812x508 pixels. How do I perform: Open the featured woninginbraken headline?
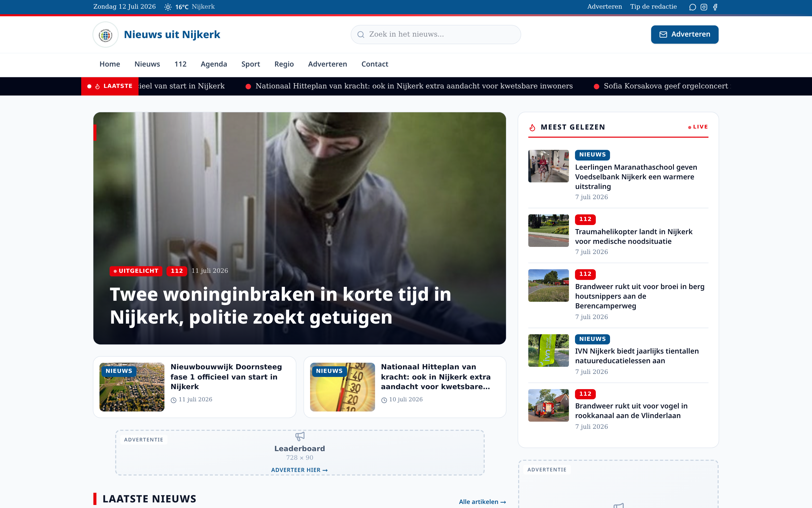pyautogui.click(x=280, y=306)
